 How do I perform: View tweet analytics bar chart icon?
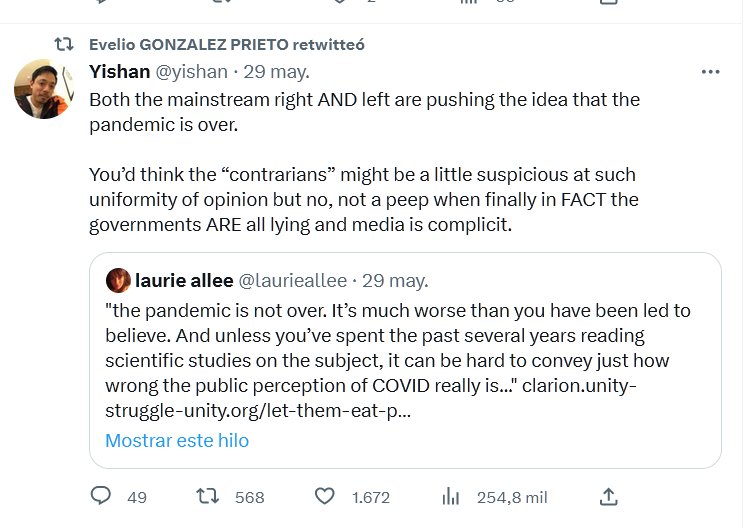[451, 496]
